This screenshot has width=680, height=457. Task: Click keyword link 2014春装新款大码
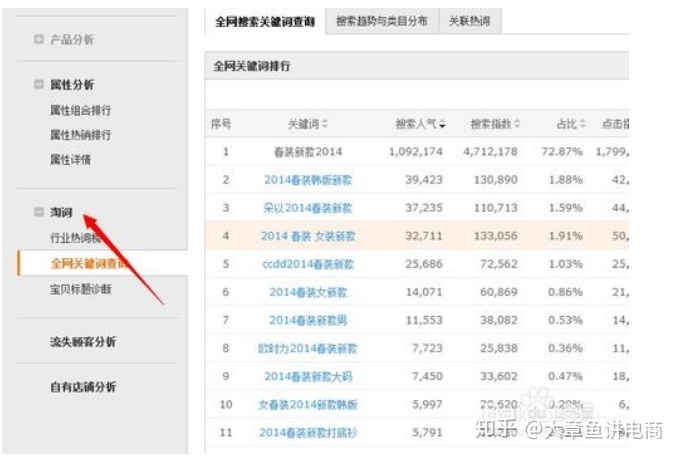click(x=308, y=377)
